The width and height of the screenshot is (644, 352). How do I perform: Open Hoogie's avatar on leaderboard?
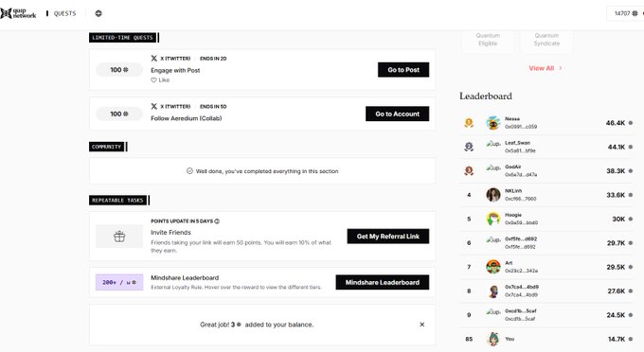click(492, 219)
